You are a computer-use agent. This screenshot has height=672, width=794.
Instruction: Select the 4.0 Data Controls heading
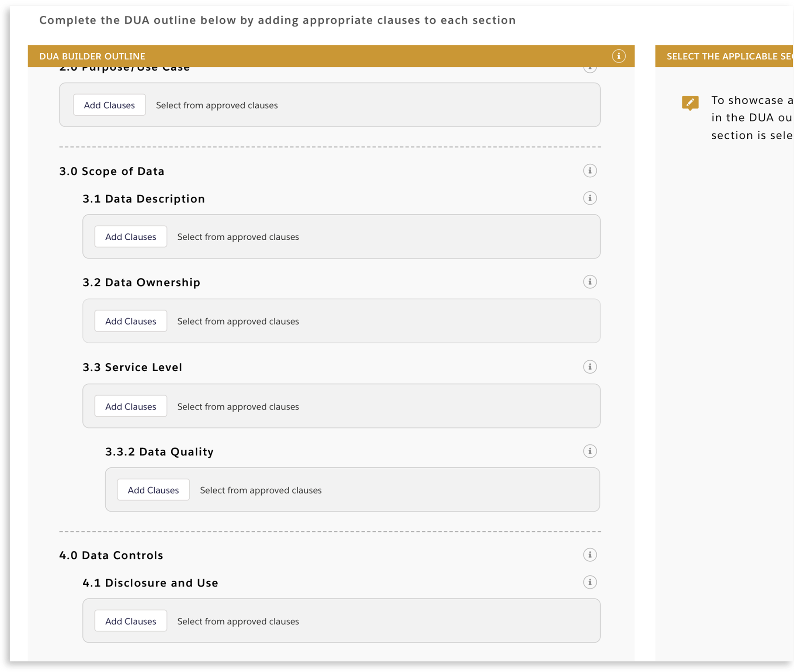111,555
